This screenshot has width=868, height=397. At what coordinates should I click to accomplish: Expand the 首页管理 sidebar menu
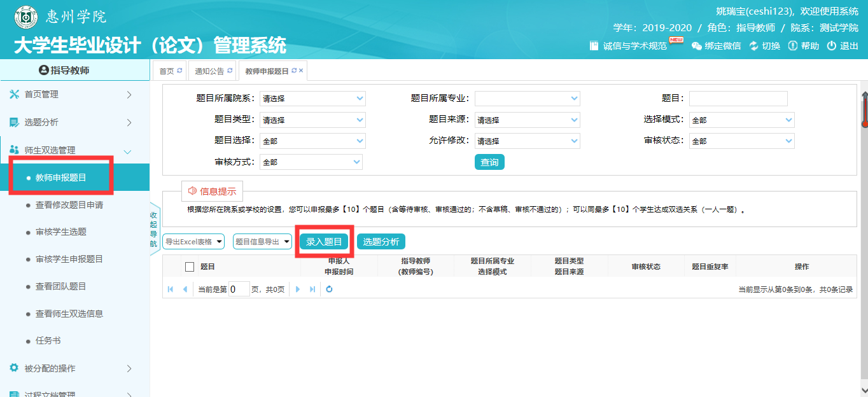75,94
